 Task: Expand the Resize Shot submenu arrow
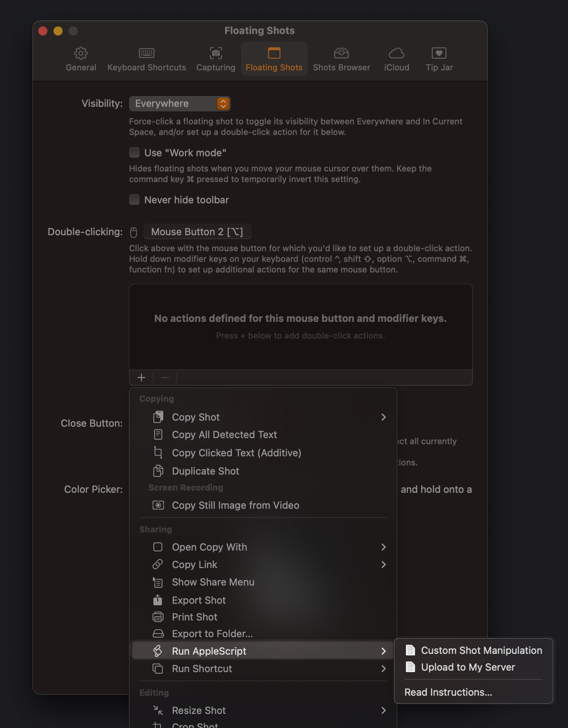pyautogui.click(x=383, y=710)
